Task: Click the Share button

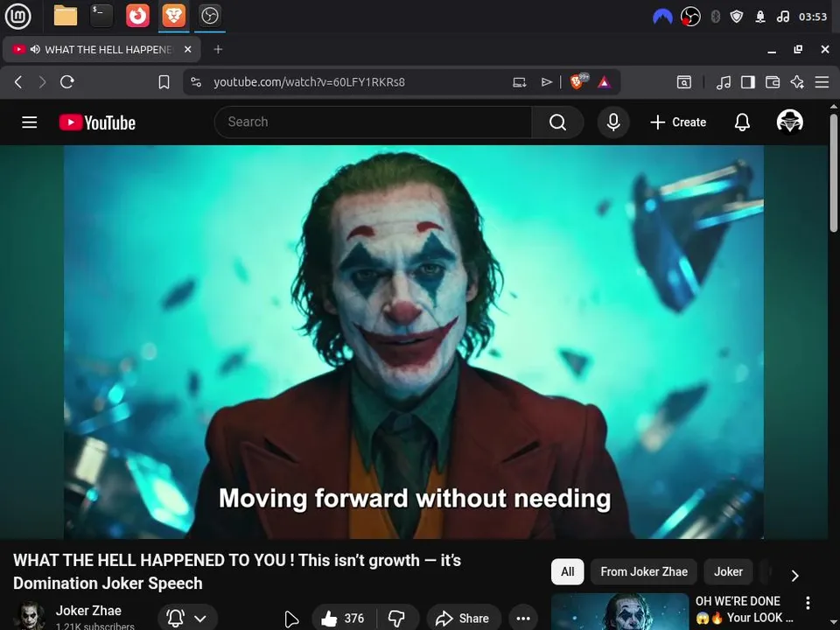Action: [464, 619]
